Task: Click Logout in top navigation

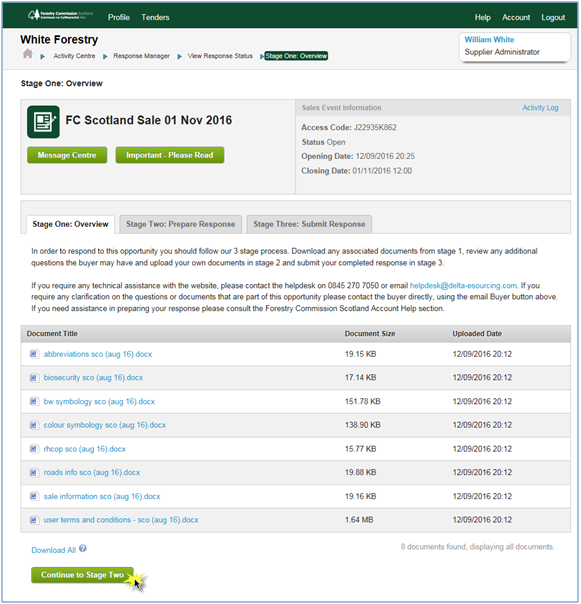Action: tap(553, 17)
